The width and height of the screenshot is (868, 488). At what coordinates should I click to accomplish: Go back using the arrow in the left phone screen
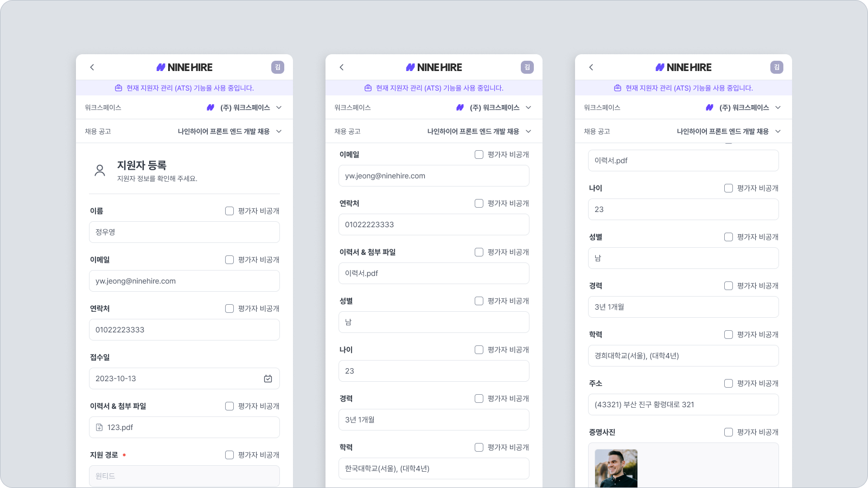tap(92, 67)
